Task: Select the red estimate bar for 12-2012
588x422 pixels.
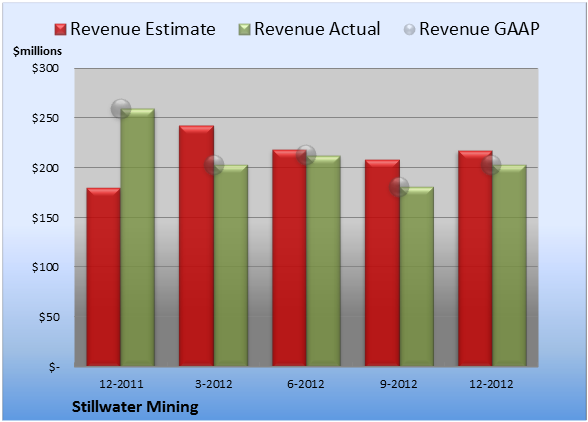Action: click(x=475, y=258)
